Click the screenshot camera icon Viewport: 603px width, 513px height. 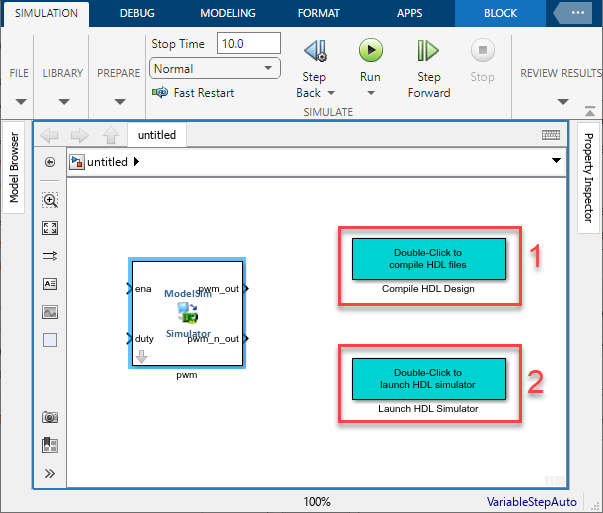coord(50,417)
